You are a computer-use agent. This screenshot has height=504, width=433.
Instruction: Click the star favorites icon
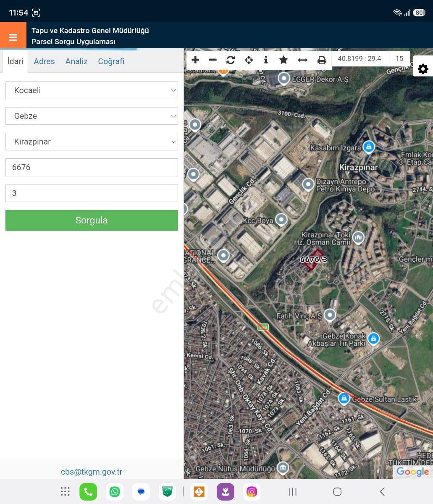(x=283, y=60)
